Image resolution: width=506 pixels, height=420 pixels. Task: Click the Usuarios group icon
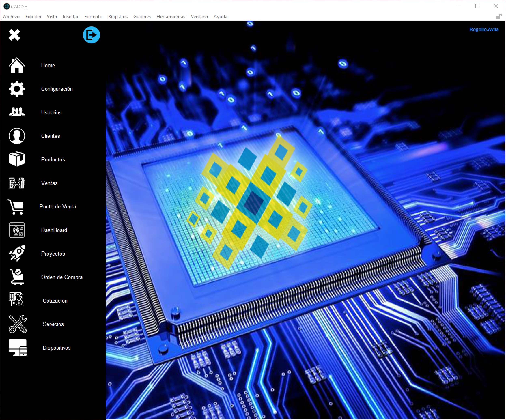17,112
